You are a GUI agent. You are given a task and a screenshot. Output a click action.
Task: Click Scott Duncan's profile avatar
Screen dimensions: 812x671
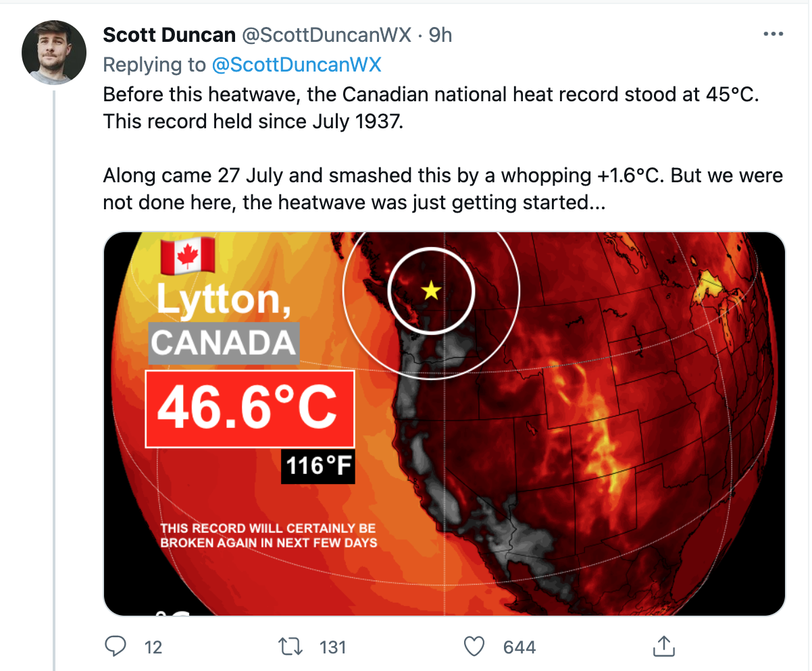54,53
